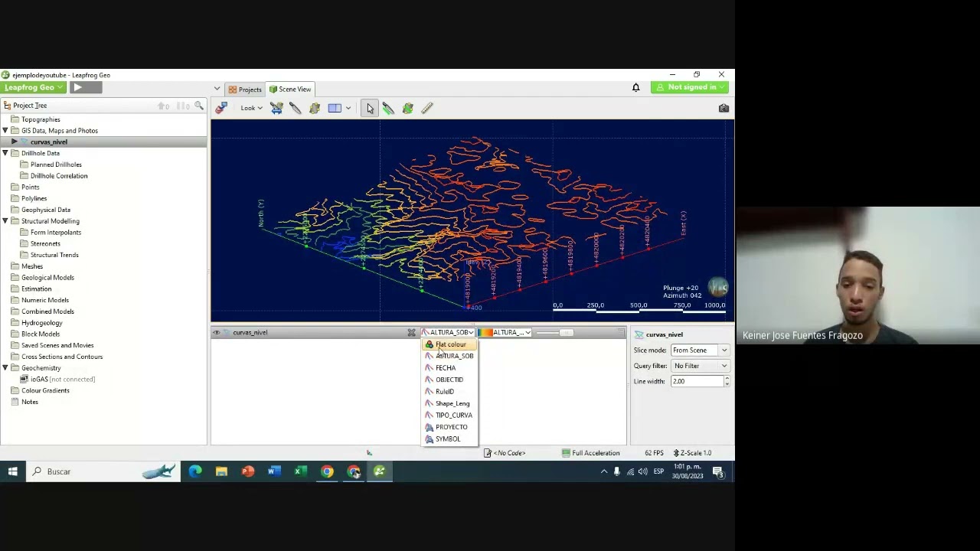Click the Windows Start button

point(13,471)
